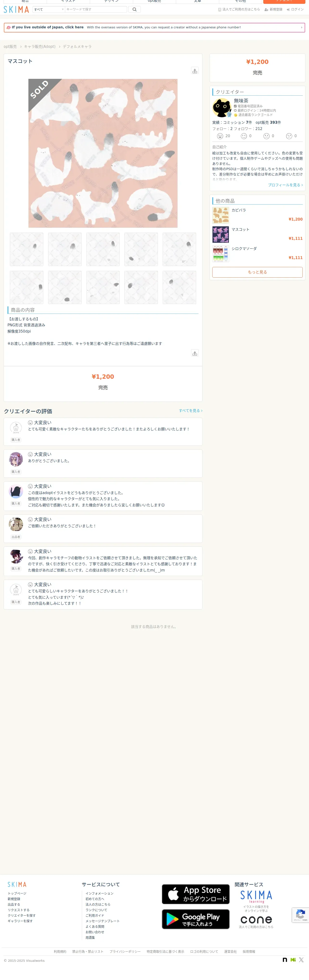Click the reCAPTCHA badge
Viewport: 309px width, 980px height.
[300, 915]
